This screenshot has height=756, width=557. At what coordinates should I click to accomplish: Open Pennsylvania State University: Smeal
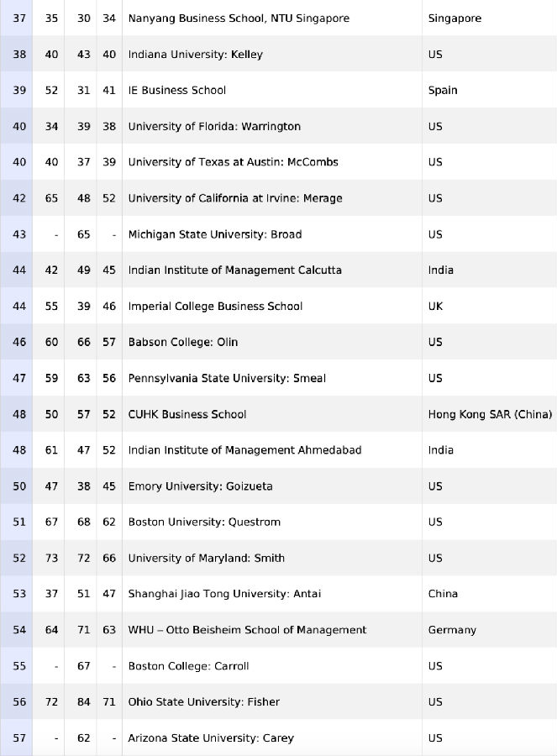[x=227, y=378]
